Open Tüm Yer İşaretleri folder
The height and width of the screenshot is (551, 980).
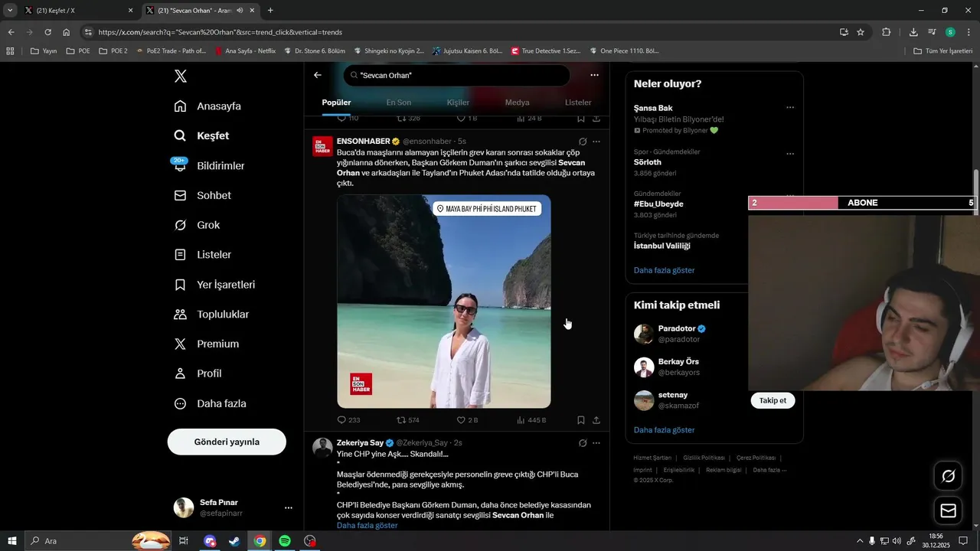tap(942, 51)
